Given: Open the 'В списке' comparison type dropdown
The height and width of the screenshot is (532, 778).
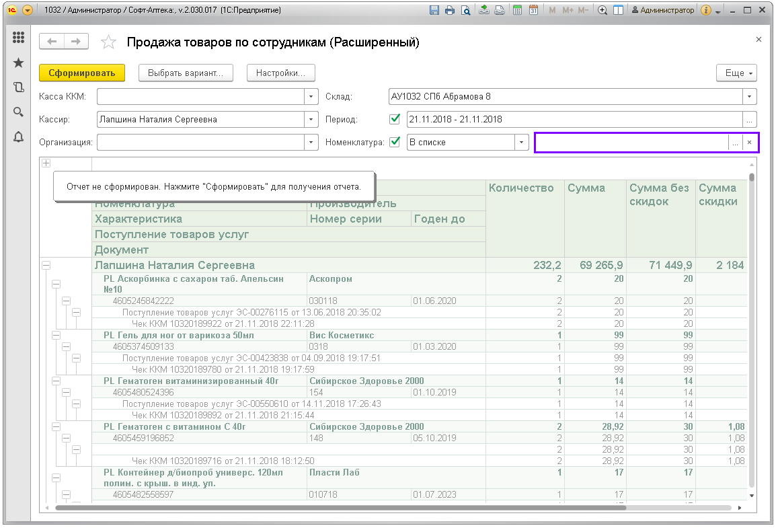Looking at the screenshot, I should click(x=522, y=142).
